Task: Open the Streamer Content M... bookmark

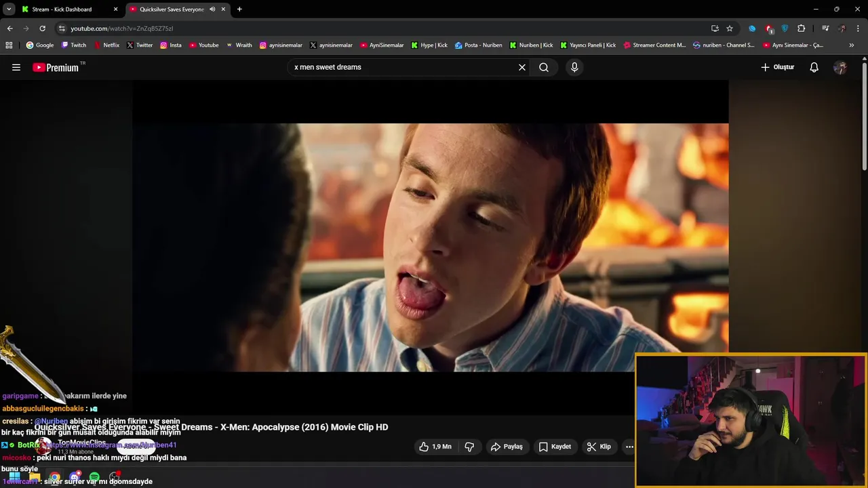Action: [x=654, y=45]
